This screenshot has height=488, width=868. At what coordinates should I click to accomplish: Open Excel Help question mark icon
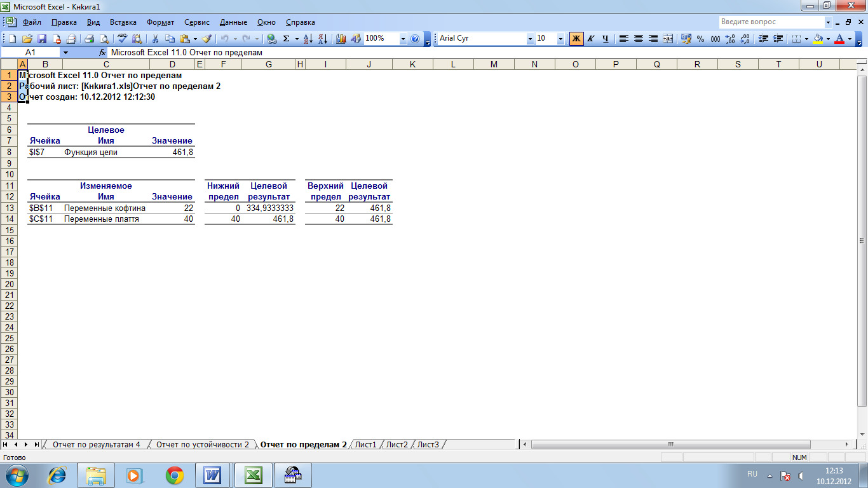tap(415, 39)
